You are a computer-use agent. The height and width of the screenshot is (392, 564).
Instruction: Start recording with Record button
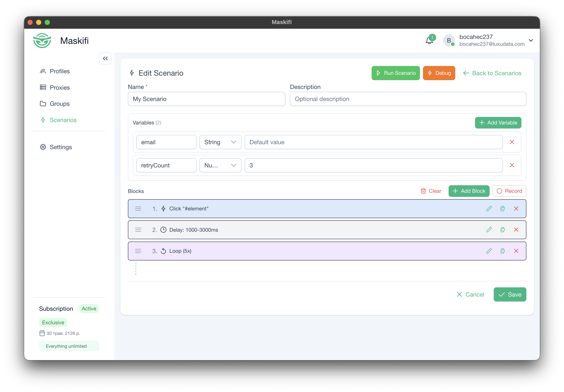click(509, 191)
